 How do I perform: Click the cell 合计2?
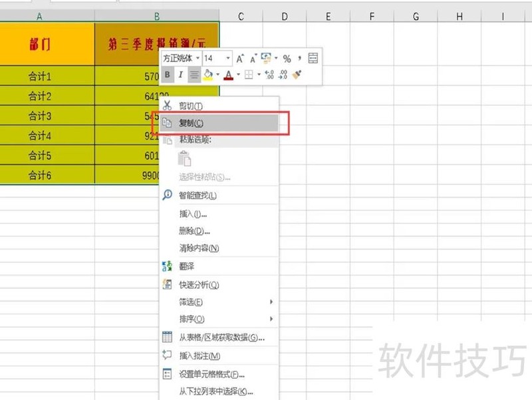[47, 96]
